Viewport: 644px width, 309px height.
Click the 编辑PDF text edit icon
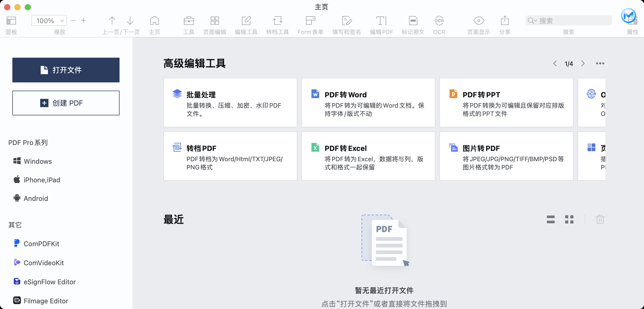click(382, 21)
